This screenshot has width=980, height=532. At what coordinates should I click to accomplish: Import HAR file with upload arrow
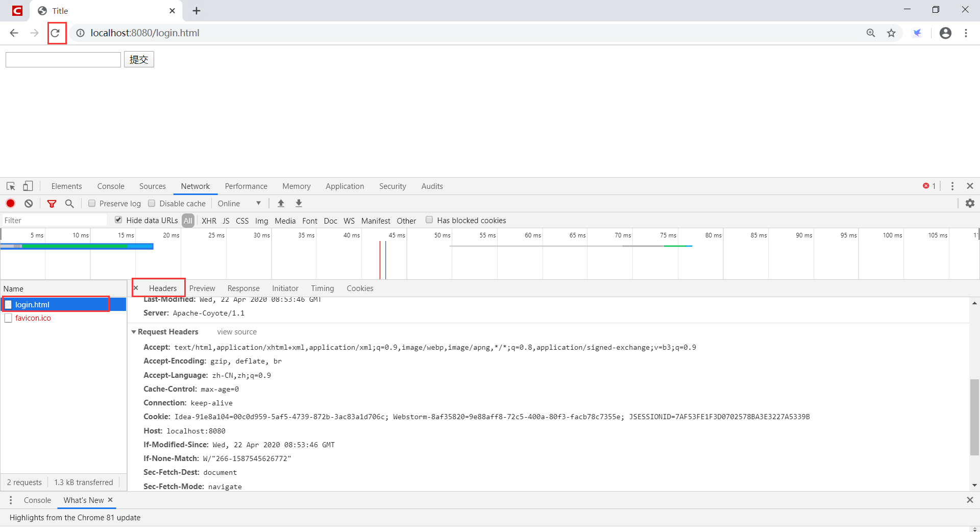(x=281, y=203)
